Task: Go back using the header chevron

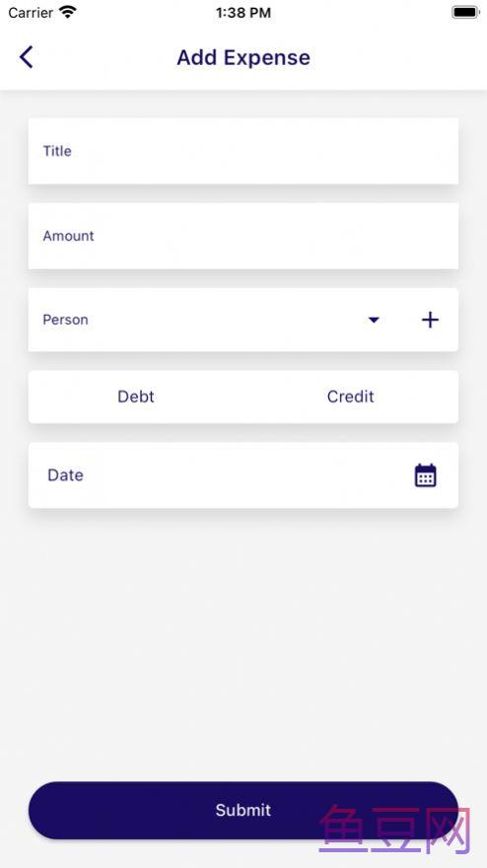Action: tap(26, 57)
